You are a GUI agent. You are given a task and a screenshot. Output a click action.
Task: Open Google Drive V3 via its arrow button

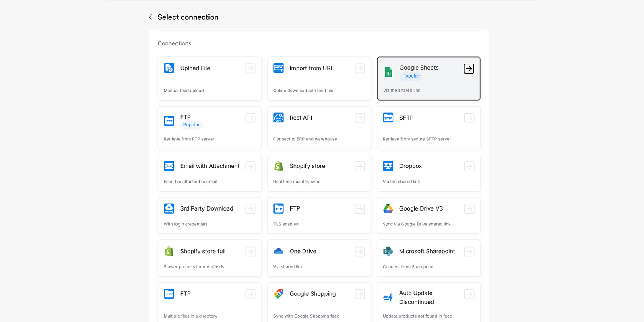469,209
